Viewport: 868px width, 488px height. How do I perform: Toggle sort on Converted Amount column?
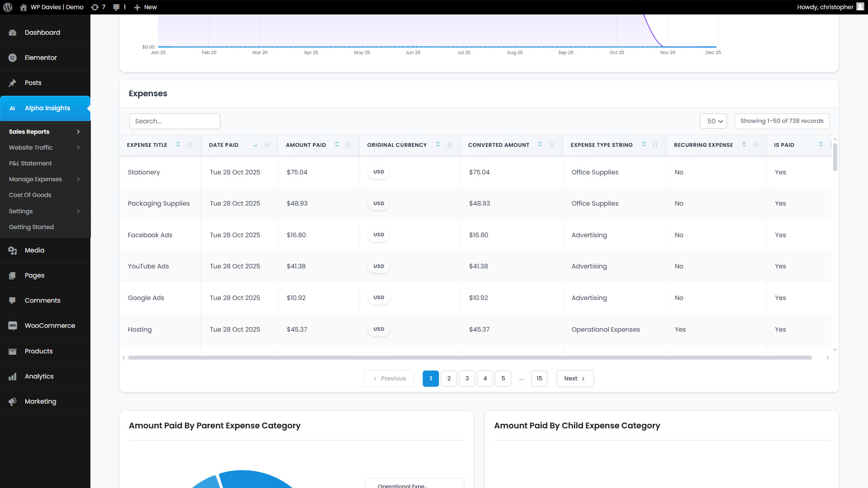pos(540,145)
